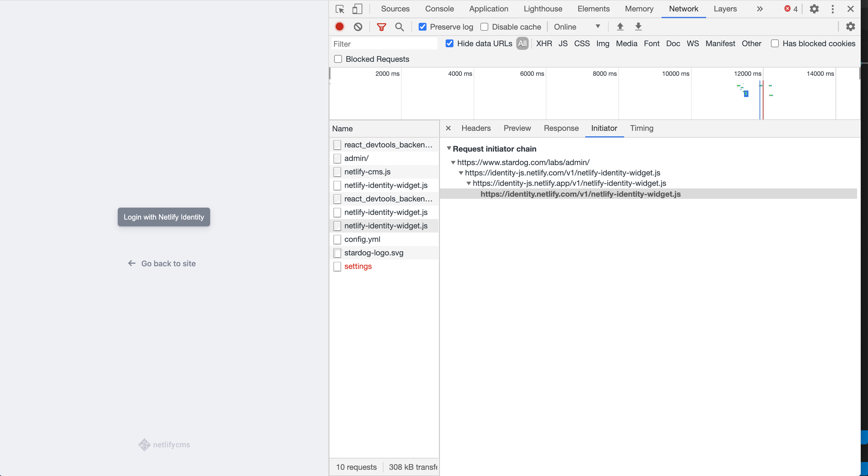This screenshot has width=868, height=476.
Task: Clear the network request log
Action: [358, 27]
